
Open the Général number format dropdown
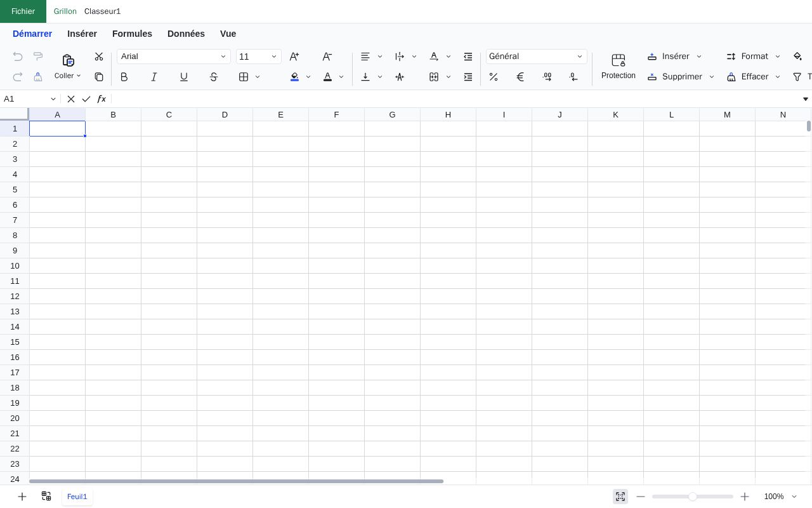(537, 57)
